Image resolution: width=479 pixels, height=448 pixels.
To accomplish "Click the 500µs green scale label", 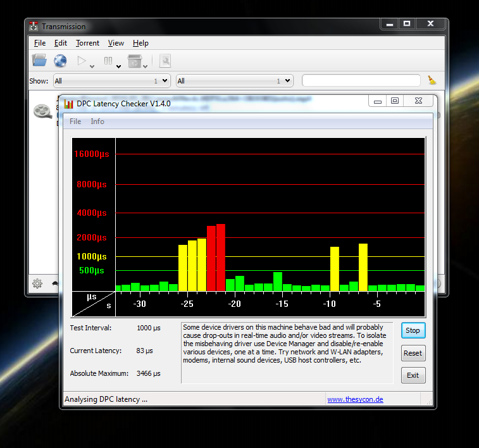I will tap(92, 270).
